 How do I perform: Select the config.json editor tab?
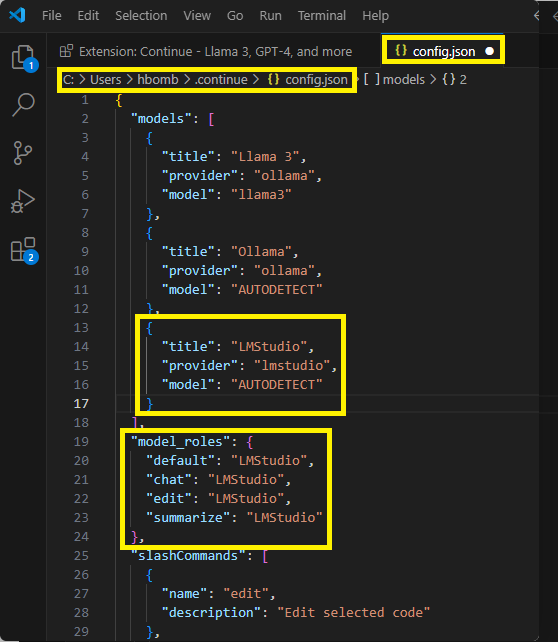point(443,51)
